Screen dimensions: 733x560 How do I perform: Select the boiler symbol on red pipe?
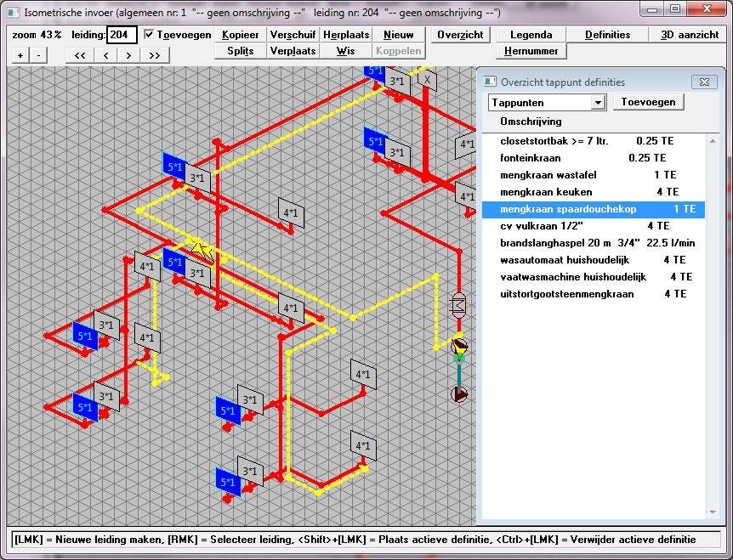point(458,303)
